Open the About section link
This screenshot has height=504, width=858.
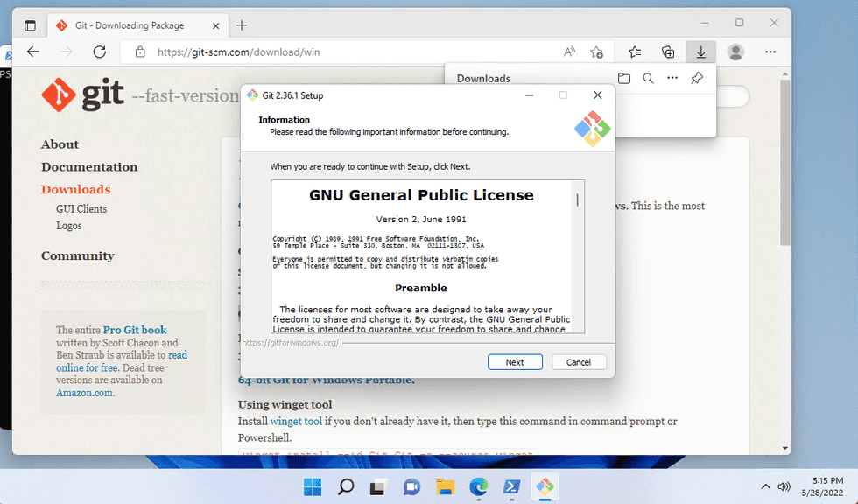(60, 144)
